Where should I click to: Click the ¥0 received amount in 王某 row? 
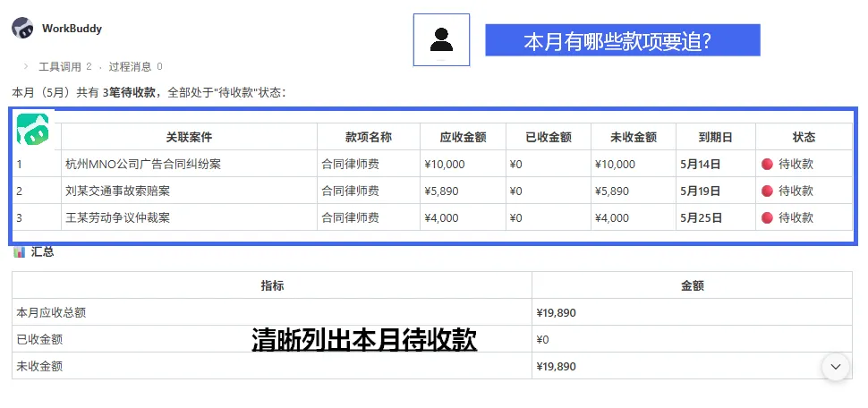516,218
